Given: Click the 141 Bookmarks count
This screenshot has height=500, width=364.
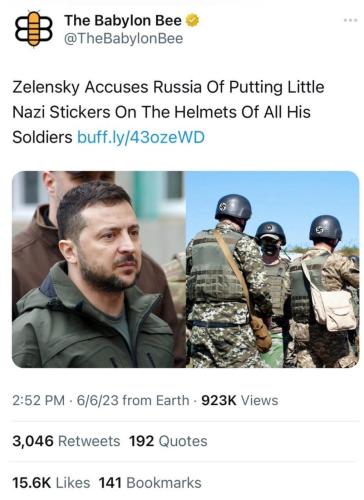Looking at the screenshot, I should point(150,483).
